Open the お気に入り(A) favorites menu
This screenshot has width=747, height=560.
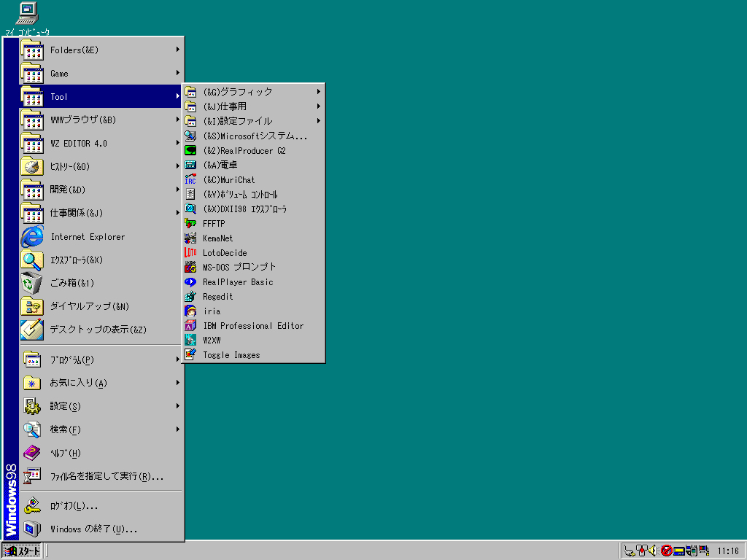tap(101, 383)
